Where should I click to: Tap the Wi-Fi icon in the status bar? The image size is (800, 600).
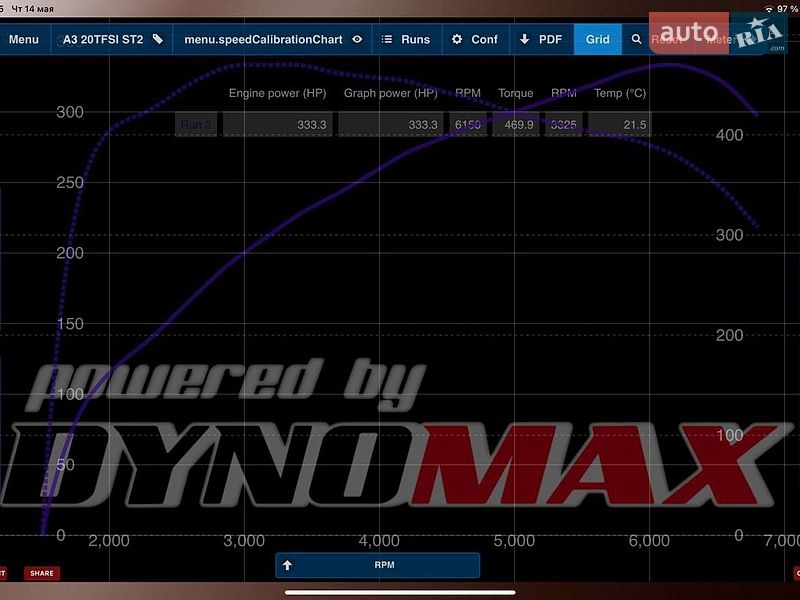tap(769, 9)
